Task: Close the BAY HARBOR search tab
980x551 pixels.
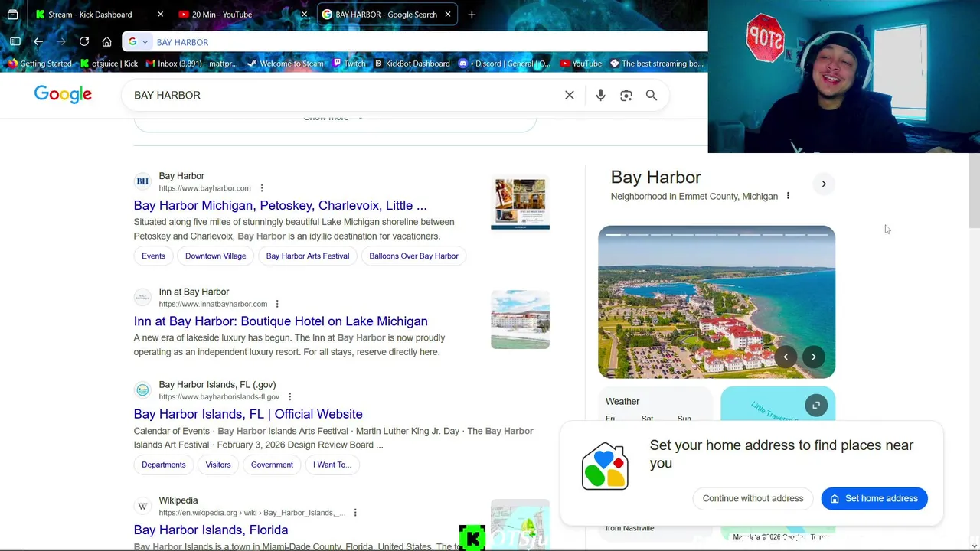Action: click(x=448, y=15)
